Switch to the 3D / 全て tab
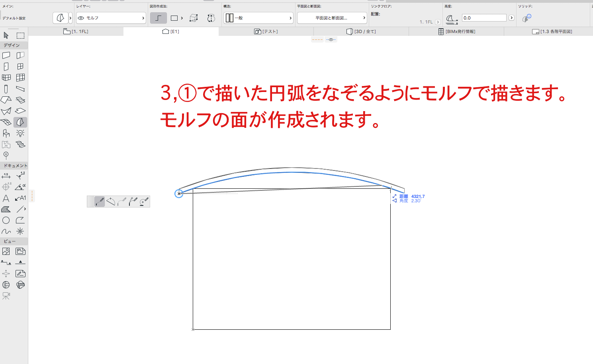593x364 pixels. click(361, 31)
